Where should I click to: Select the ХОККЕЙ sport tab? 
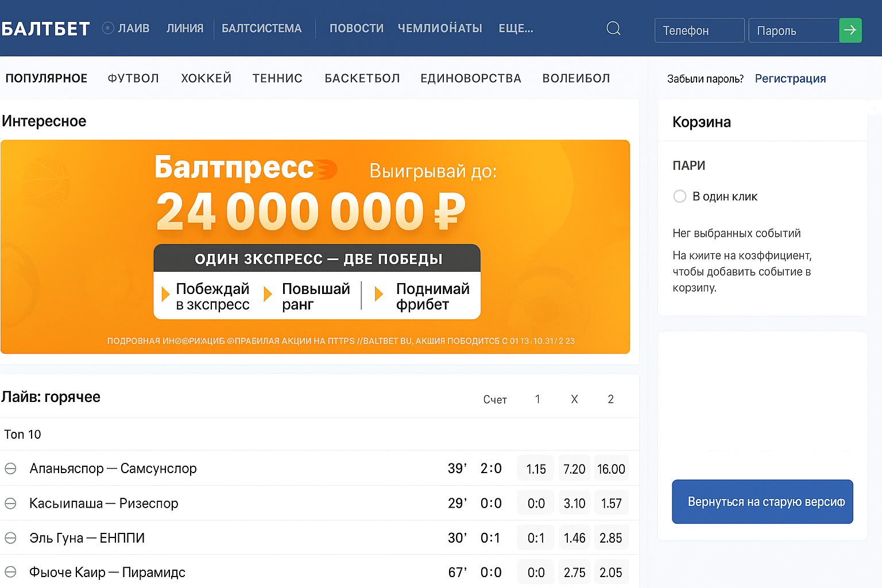point(206,78)
